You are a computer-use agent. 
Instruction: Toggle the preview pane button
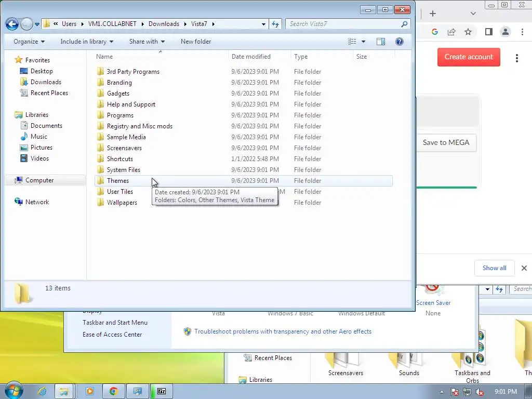pos(381,42)
